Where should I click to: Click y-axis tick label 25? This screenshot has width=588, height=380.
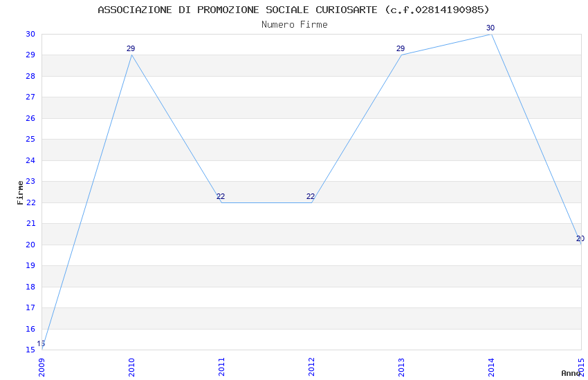click(x=30, y=140)
